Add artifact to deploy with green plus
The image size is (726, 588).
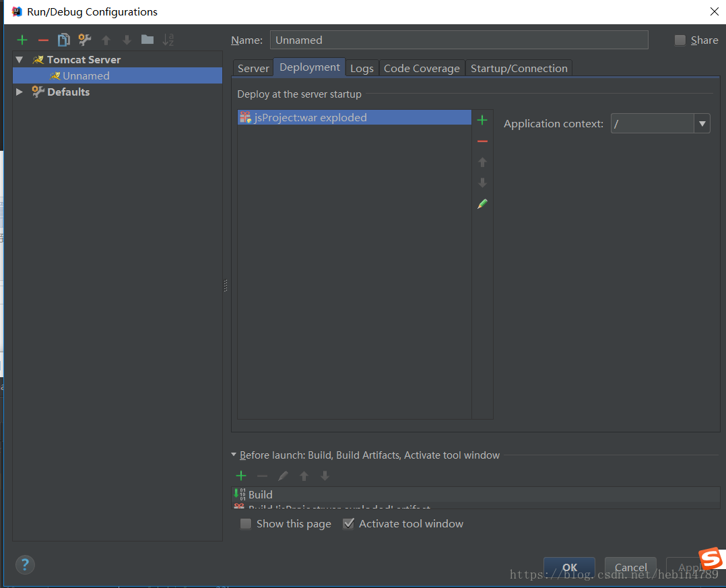point(482,121)
